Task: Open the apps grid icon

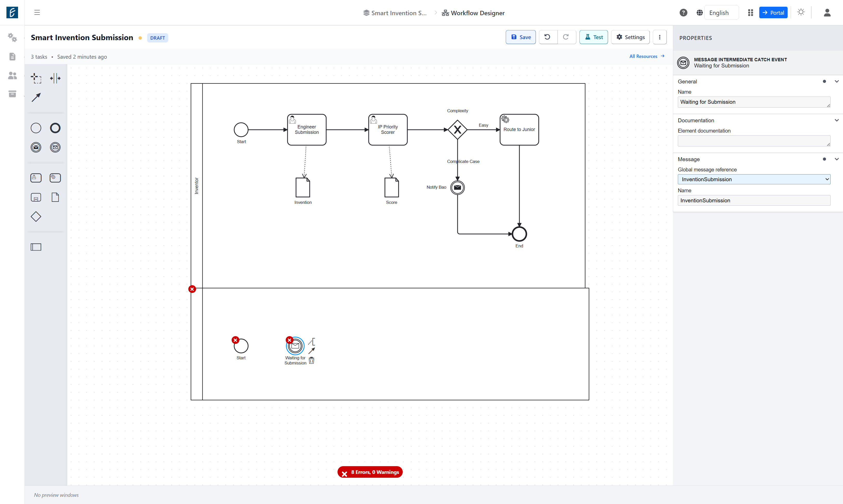Action: click(750, 13)
